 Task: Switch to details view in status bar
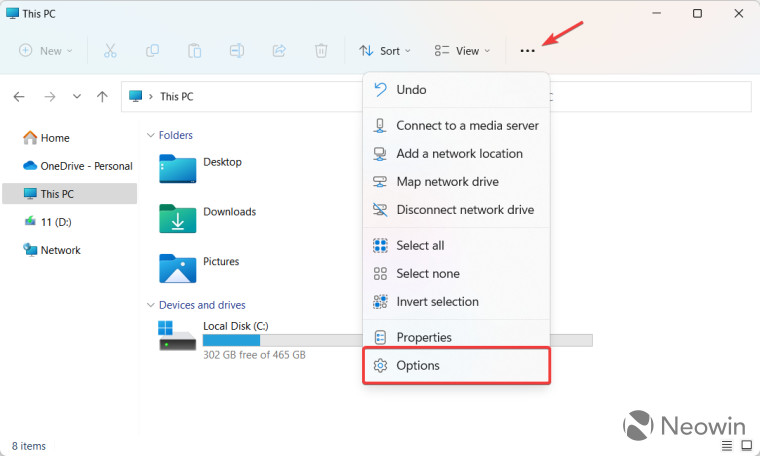click(x=725, y=446)
